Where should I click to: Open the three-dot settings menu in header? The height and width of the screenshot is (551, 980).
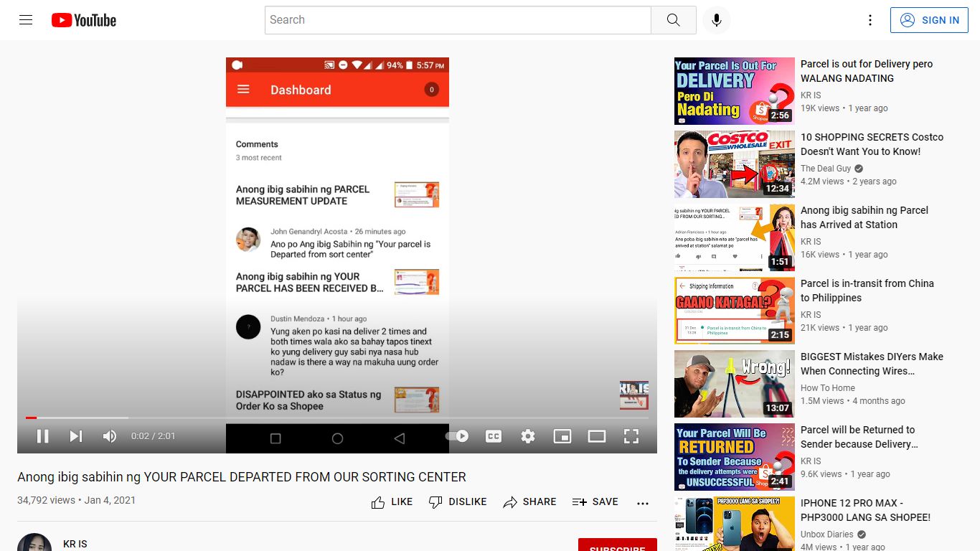[x=870, y=20]
